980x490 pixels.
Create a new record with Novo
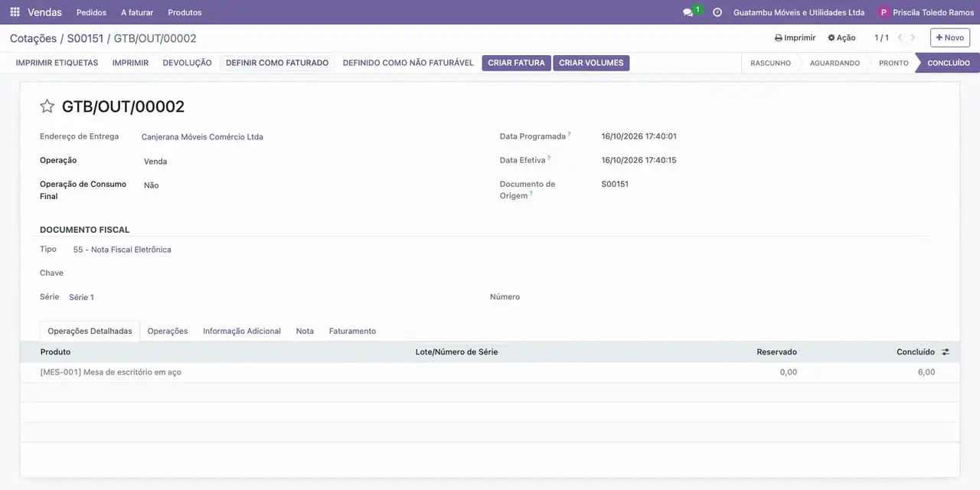950,38
